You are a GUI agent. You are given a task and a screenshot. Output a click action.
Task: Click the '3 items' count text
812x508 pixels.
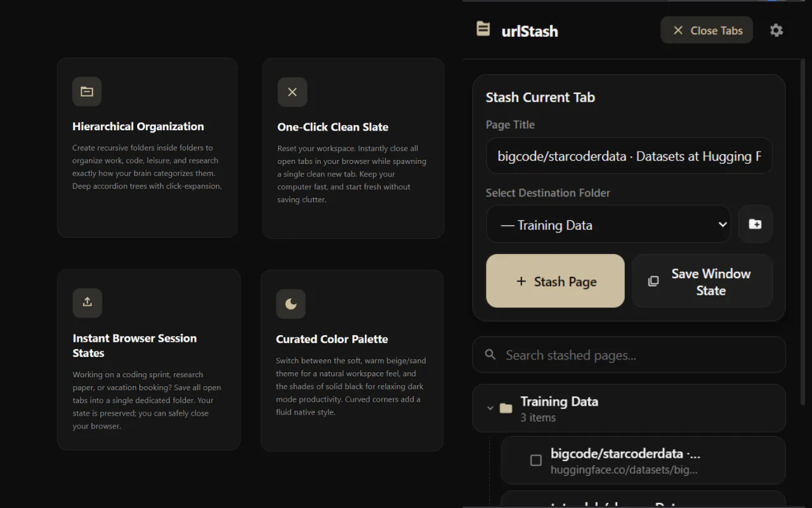coord(538,418)
